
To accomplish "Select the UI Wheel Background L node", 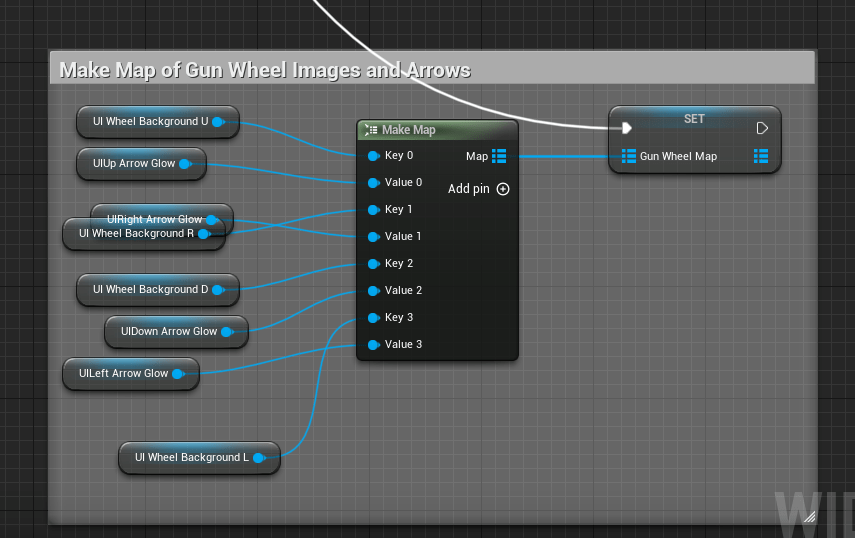I will tap(192, 458).
